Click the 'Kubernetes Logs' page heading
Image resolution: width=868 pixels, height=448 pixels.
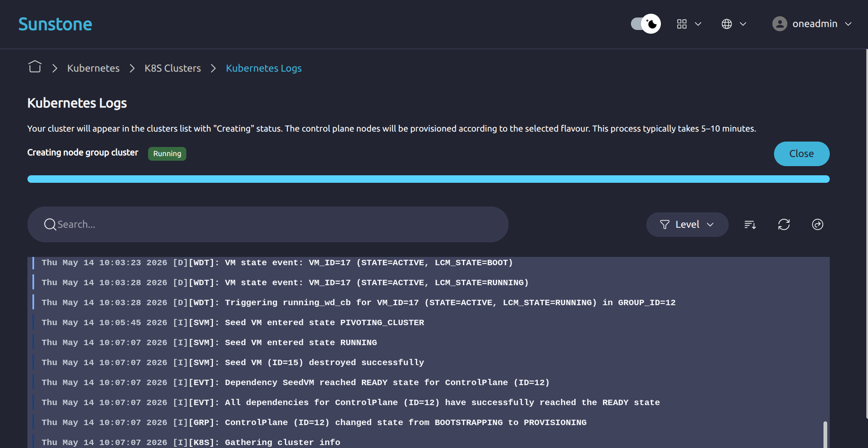(77, 103)
